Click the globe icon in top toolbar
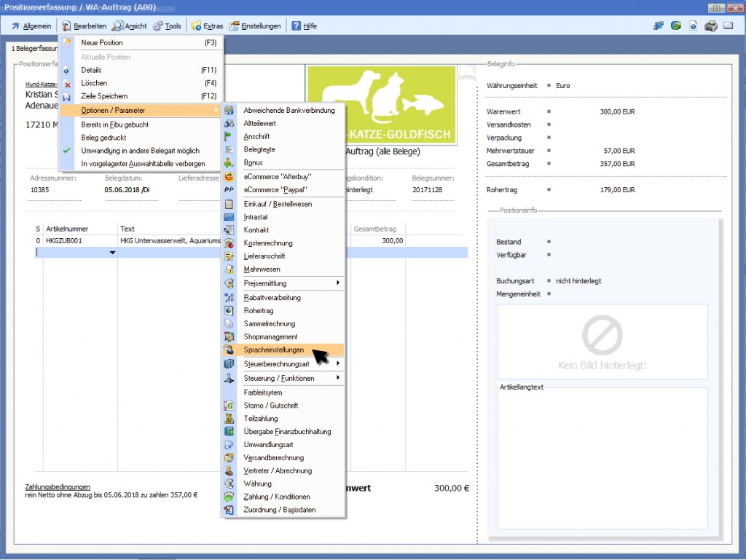Image resolution: width=746 pixels, height=560 pixels. pyautogui.click(x=676, y=26)
